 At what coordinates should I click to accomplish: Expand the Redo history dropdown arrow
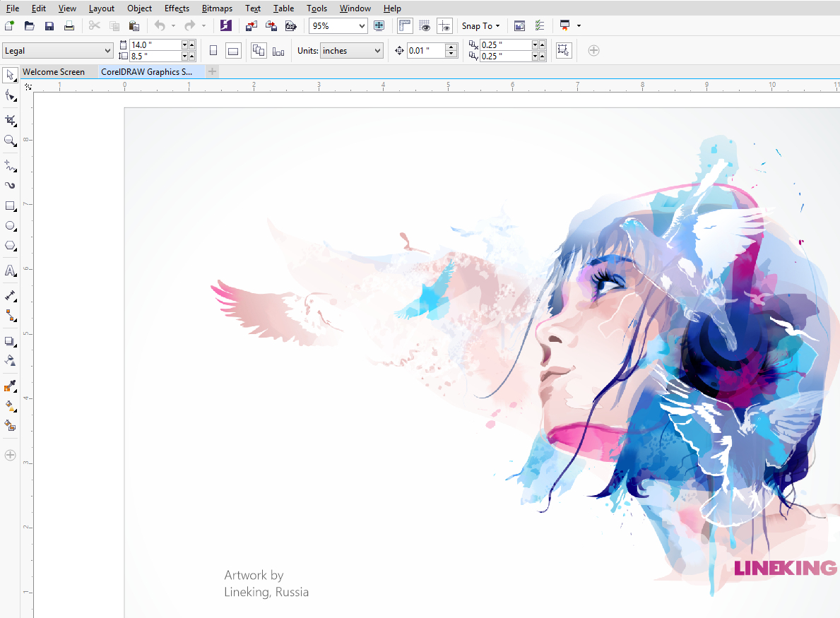[x=203, y=25]
